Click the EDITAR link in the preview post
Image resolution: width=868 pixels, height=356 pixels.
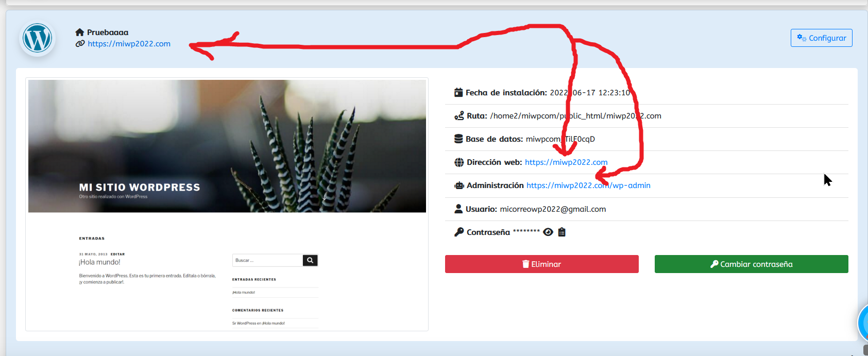coord(117,254)
